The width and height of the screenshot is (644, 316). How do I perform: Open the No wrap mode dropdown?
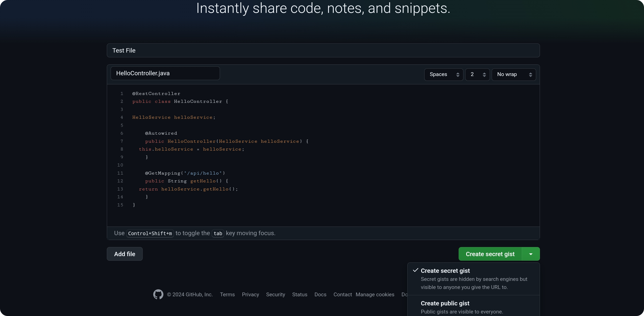513,75
